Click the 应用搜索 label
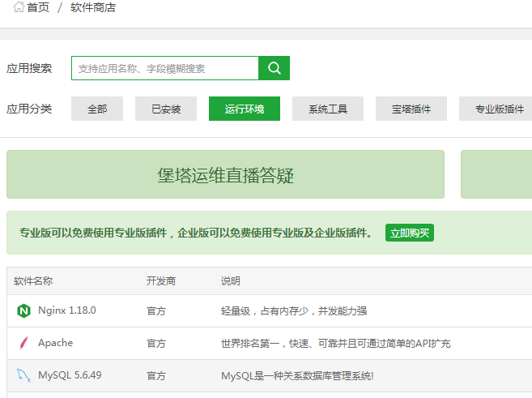The height and width of the screenshot is (398, 532). pos(29,68)
